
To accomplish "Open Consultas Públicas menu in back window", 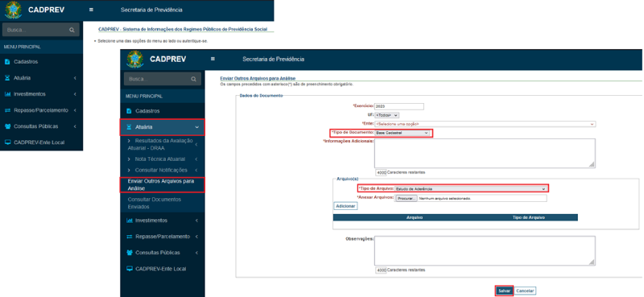I will coord(42,126).
